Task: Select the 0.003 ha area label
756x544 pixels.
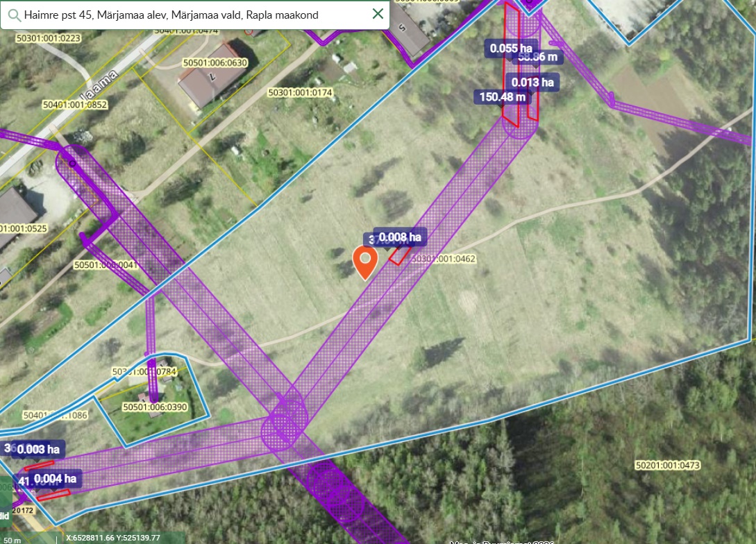Action: [38, 449]
